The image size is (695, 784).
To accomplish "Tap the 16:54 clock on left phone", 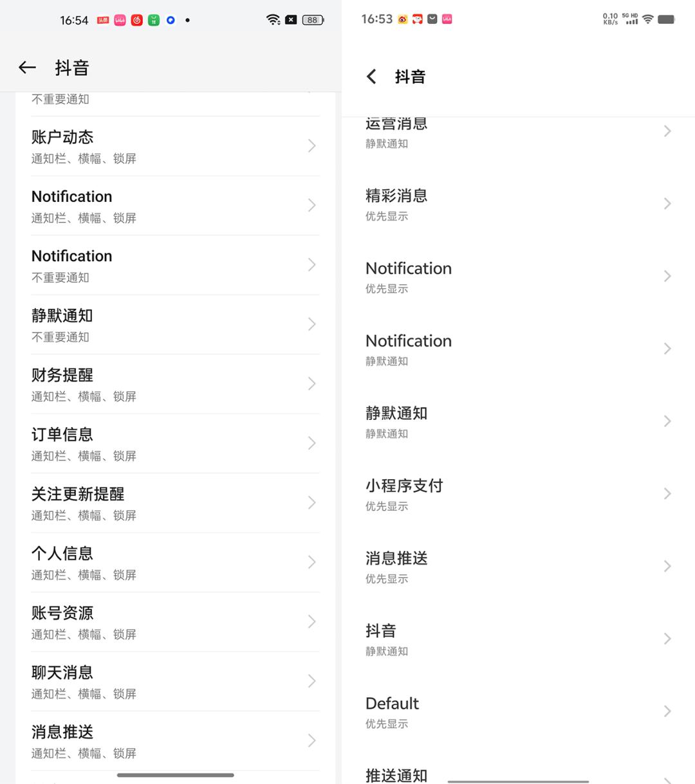I will [74, 20].
